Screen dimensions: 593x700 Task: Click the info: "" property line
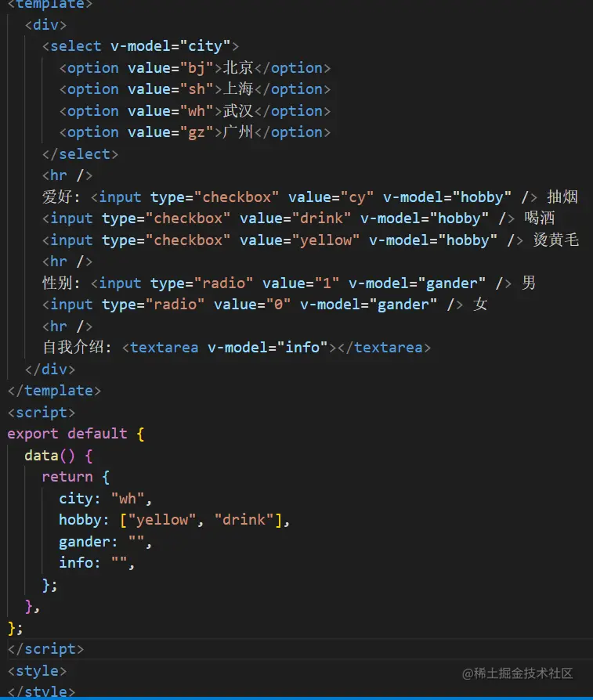coord(97,563)
